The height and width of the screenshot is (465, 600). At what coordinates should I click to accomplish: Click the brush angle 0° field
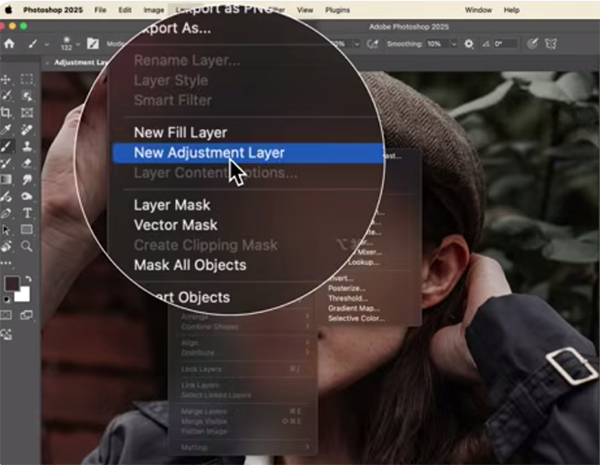tap(505, 44)
